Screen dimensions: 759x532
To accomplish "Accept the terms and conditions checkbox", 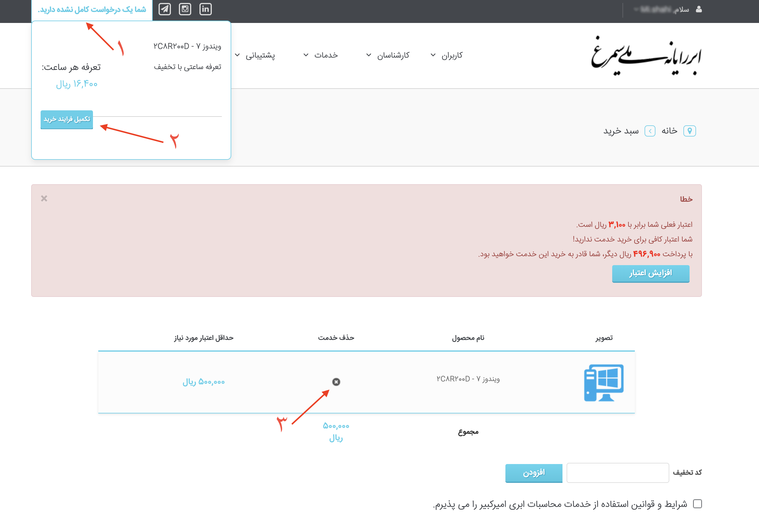I will pyautogui.click(x=697, y=503).
